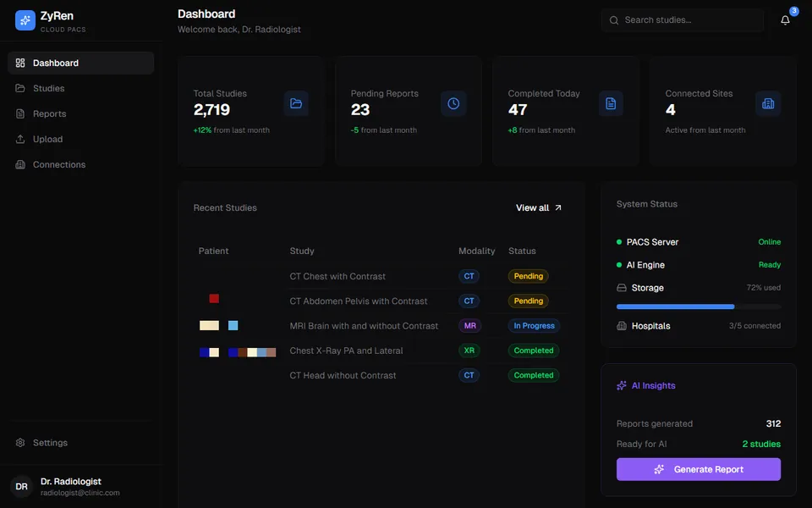Select the CT Abdomen Pelvis with Contrast study
Viewport: 812px width, 508px height.
pyautogui.click(x=359, y=301)
